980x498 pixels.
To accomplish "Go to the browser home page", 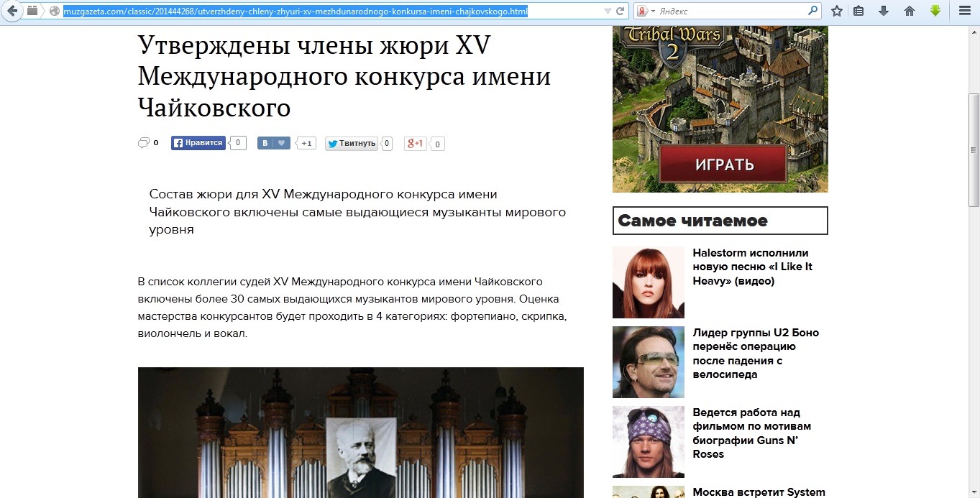I will pyautogui.click(x=910, y=11).
